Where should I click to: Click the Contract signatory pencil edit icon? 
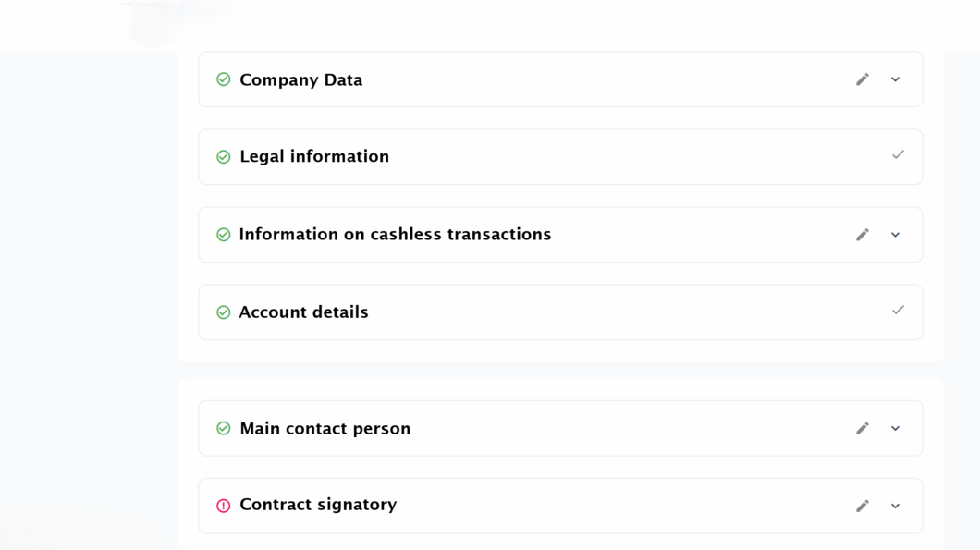tap(863, 506)
